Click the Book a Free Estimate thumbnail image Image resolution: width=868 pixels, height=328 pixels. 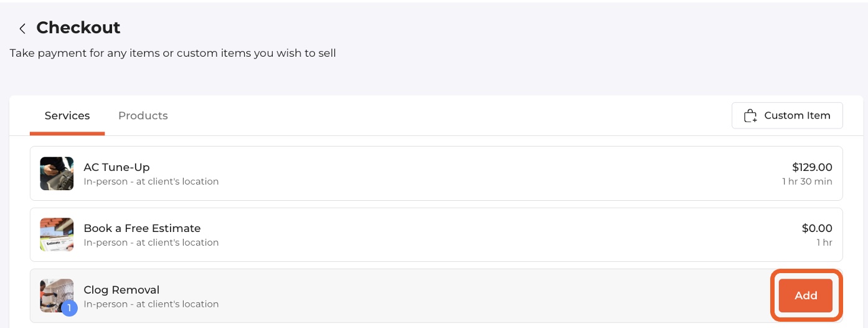(57, 234)
